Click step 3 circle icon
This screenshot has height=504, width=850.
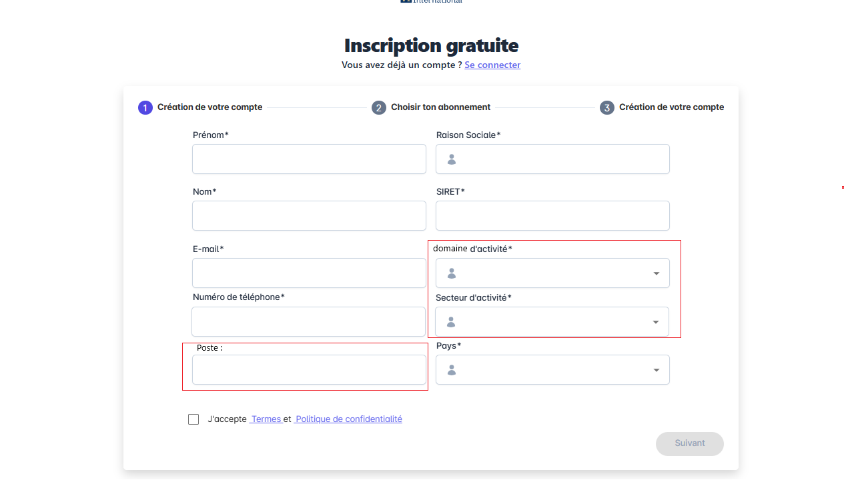point(607,107)
